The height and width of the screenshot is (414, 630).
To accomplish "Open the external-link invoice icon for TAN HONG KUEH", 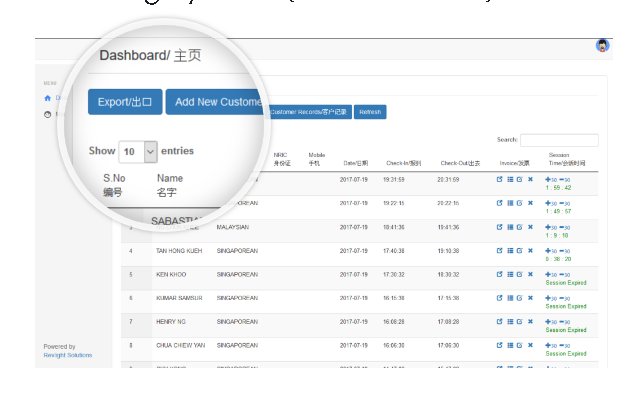I will click(x=499, y=251).
